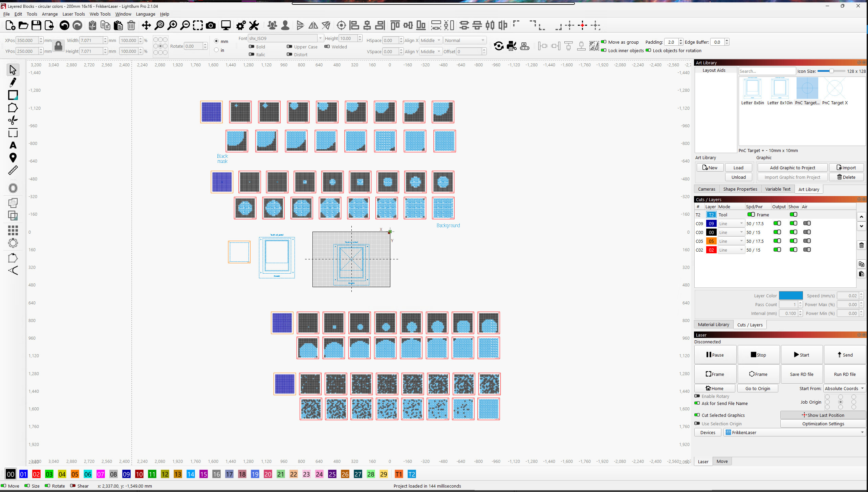Click the trash Delete icon in toolbar
The width and height of the screenshot is (868, 492).
click(x=131, y=25)
